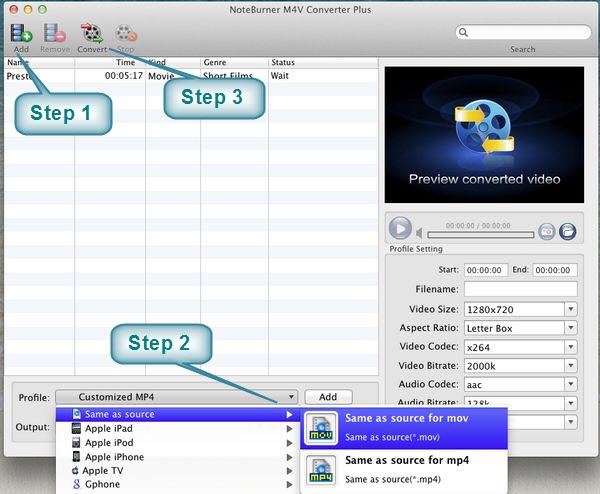Viewport: 600px width, 494px height.
Task: Open the Video Codec dropdown
Action: coord(571,347)
